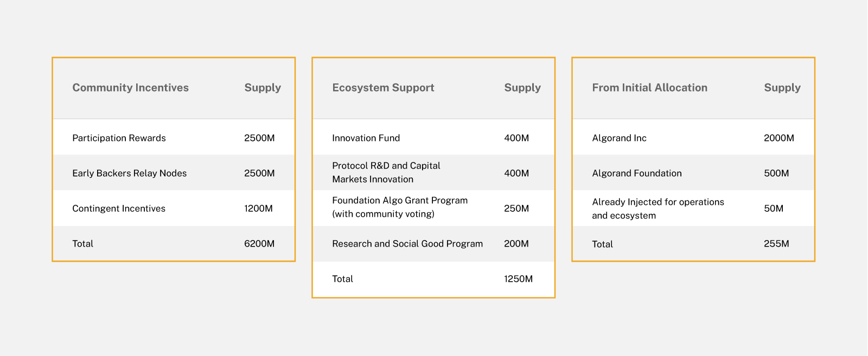The image size is (868, 356).
Task: Click the 255M total supply value
Action: (x=776, y=244)
